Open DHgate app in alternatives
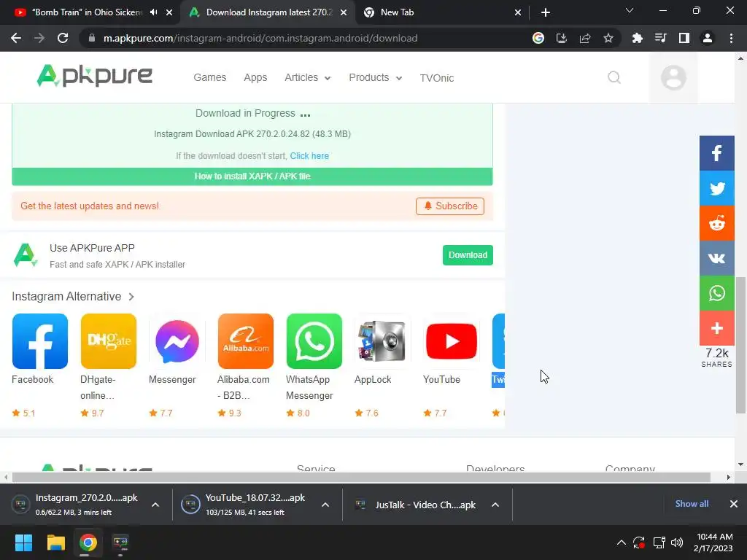The height and width of the screenshot is (560, 747). click(x=109, y=341)
